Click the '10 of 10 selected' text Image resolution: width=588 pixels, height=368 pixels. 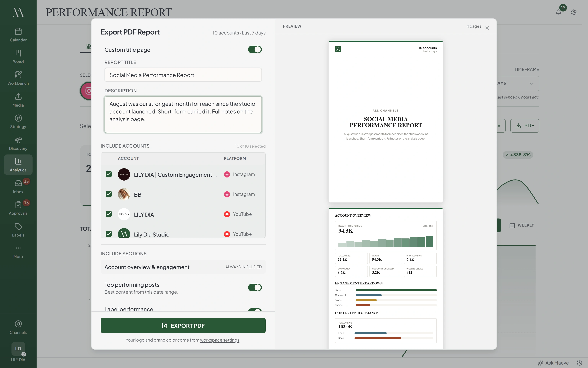(250, 146)
